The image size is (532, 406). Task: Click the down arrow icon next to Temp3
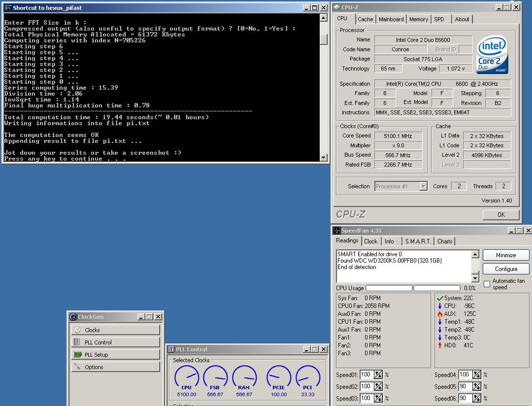(440, 338)
